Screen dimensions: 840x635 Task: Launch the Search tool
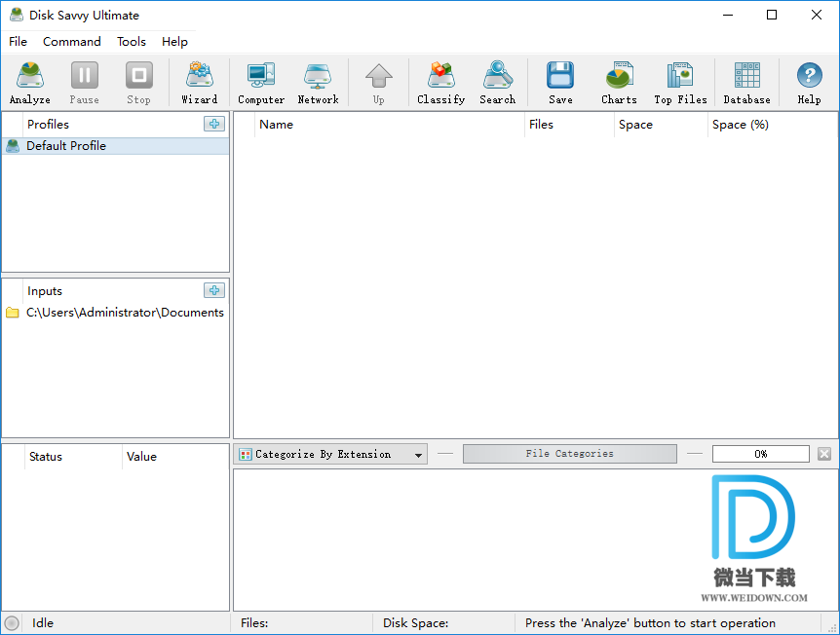(498, 83)
